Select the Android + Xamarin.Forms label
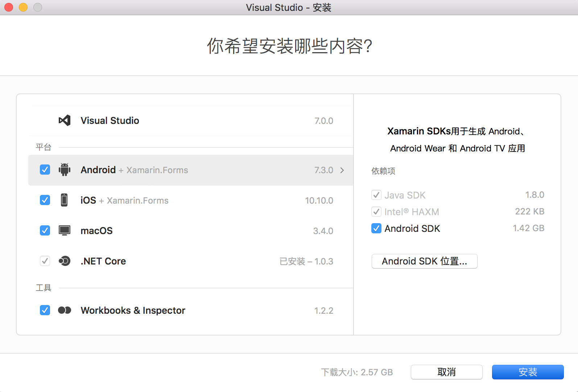This screenshot has width=578, height=392. pos(135,170)
